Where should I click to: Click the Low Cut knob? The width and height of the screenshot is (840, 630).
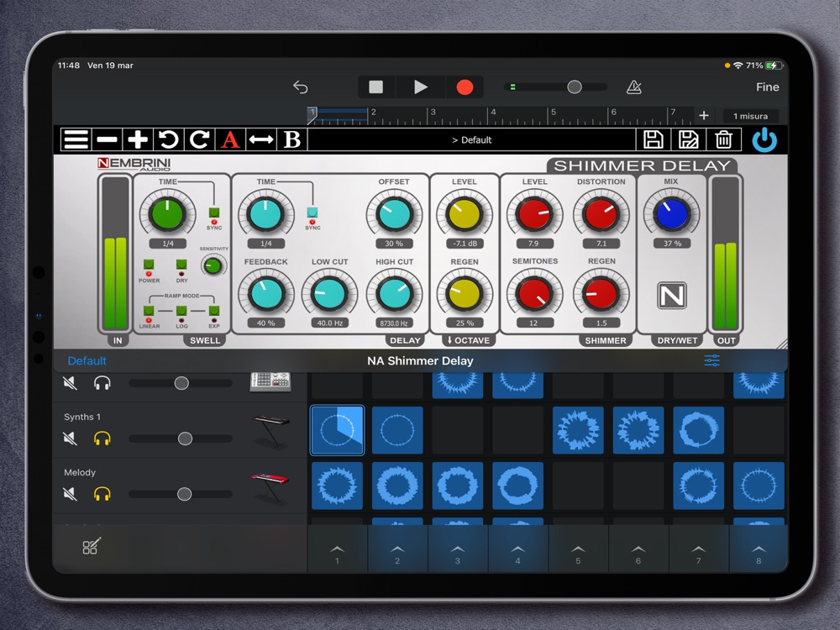tap(329, 294)
